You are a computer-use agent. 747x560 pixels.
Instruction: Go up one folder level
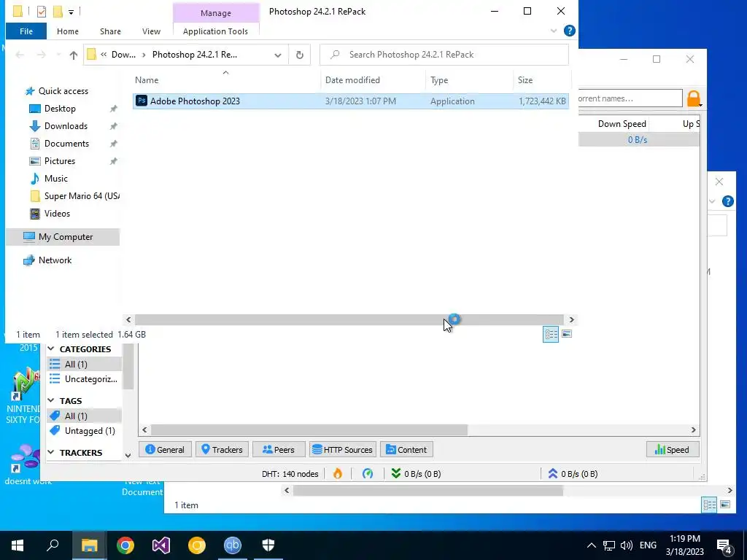(74, 55)
